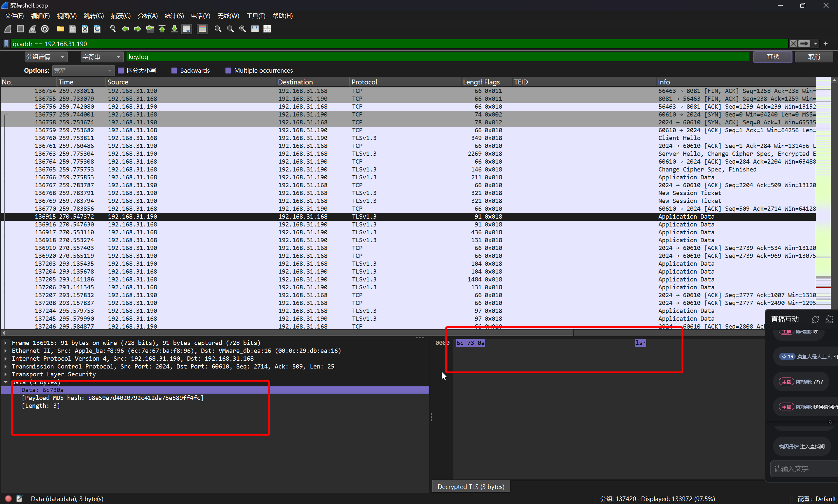Apply the display filter with the arrow button

point(804,44)
